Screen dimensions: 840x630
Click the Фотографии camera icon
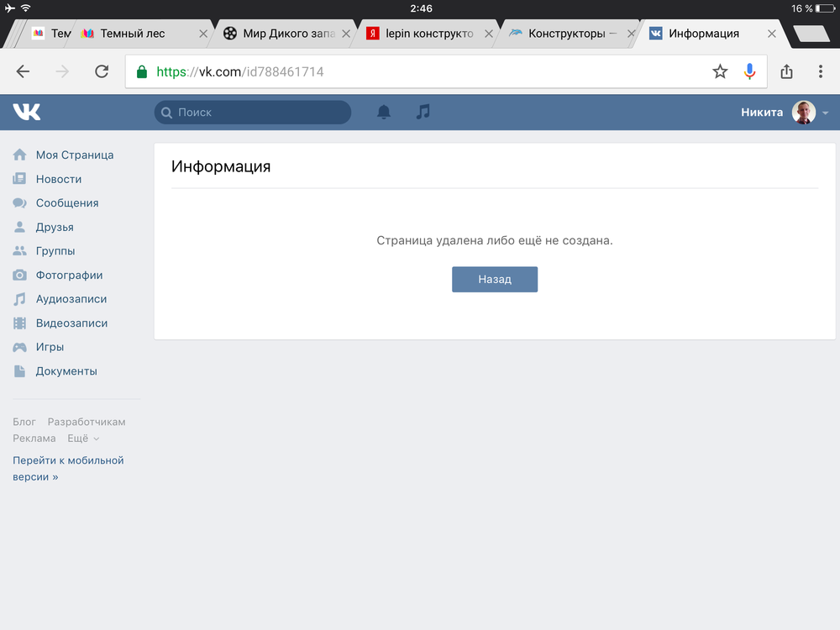[20, 275]
